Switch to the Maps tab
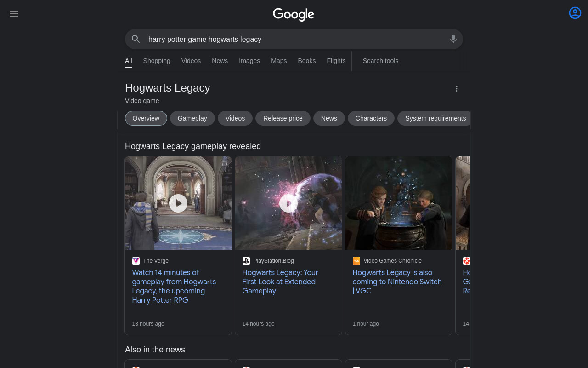The width and height of the screenshot is (588, 368). 279,61
